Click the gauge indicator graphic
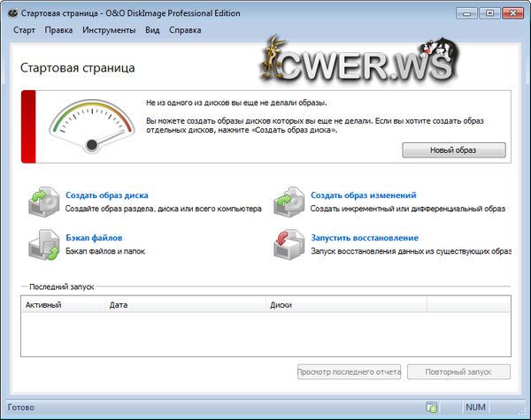This screenshot has height=420, width=531. point(92,126)
